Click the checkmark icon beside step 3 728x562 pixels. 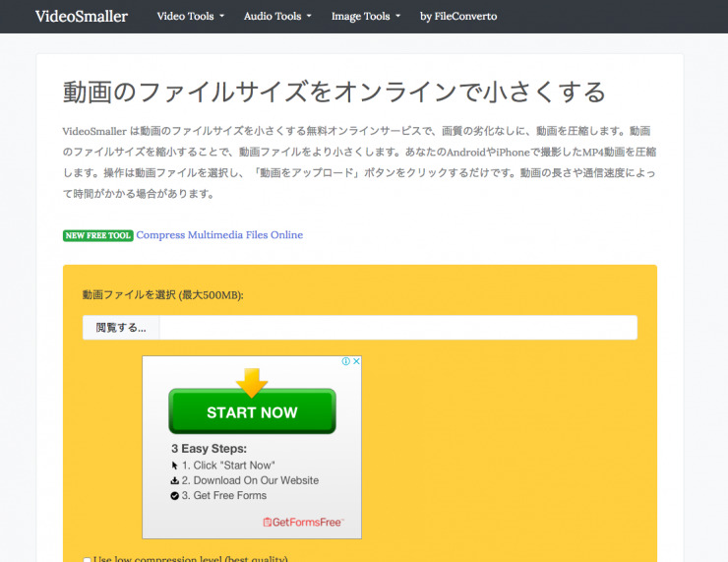click(174, 496)
